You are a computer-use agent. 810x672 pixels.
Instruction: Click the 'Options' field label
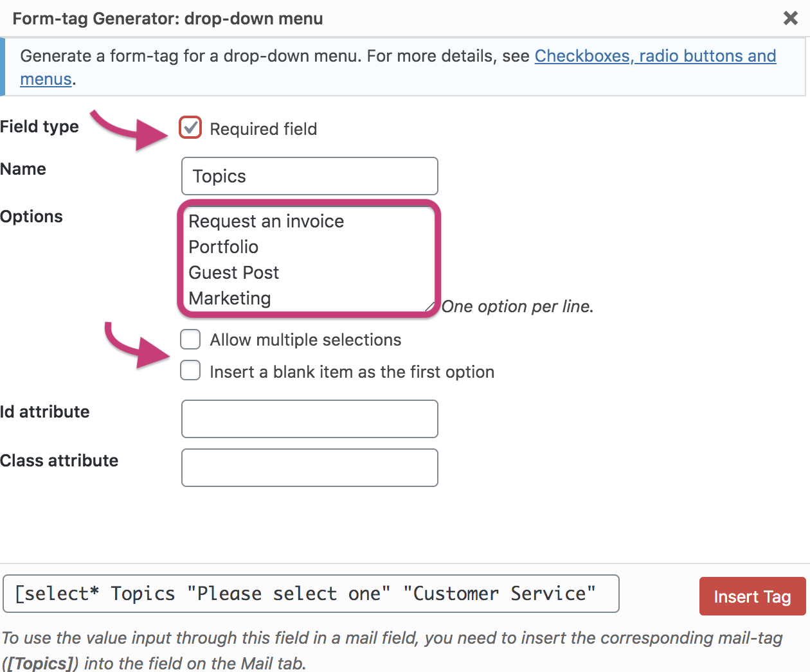32,217
